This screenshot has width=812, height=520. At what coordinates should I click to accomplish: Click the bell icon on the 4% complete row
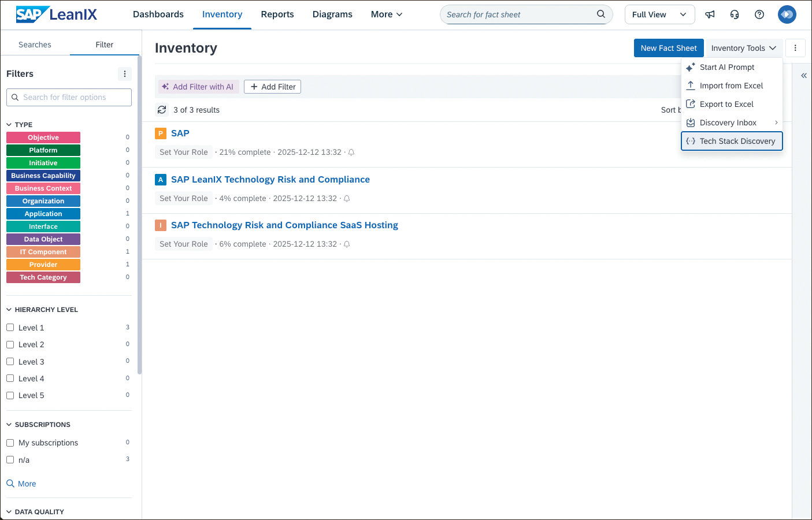click(x=347, y=199)
